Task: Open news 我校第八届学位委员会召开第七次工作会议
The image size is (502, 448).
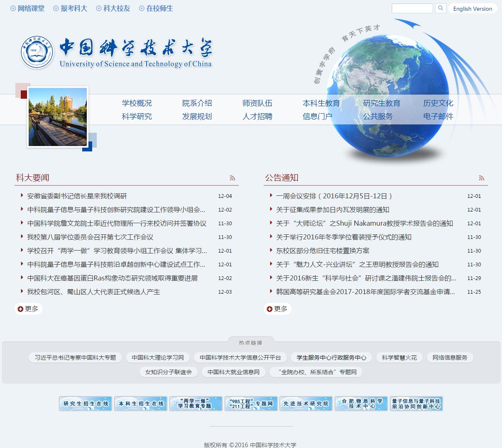Action: (90, 237)
